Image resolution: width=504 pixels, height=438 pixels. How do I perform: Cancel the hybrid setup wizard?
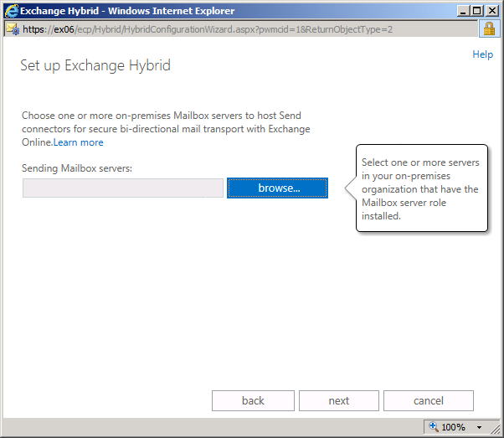point(429,400)
